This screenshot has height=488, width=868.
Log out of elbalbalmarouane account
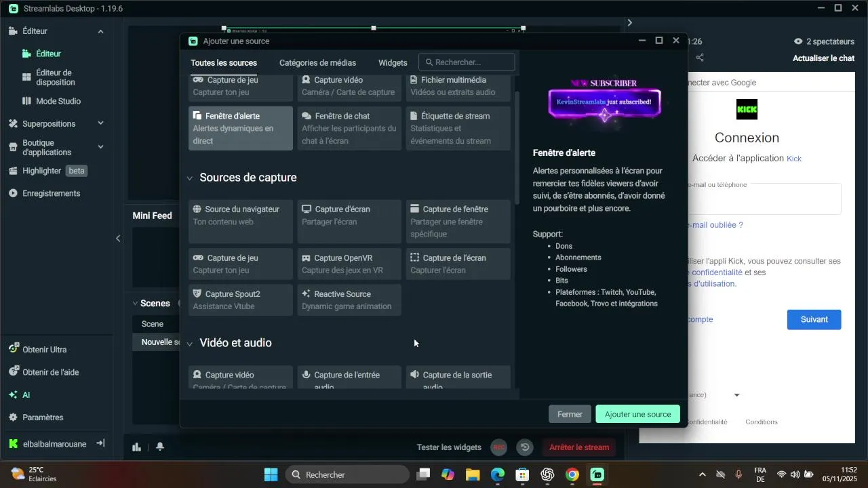point(100,443)
